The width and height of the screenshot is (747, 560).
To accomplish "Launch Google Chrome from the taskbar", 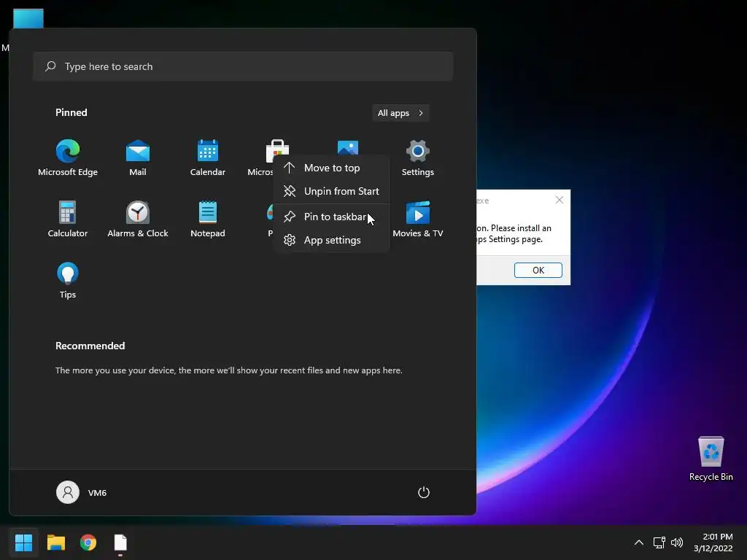I will [x=88, y=542].
